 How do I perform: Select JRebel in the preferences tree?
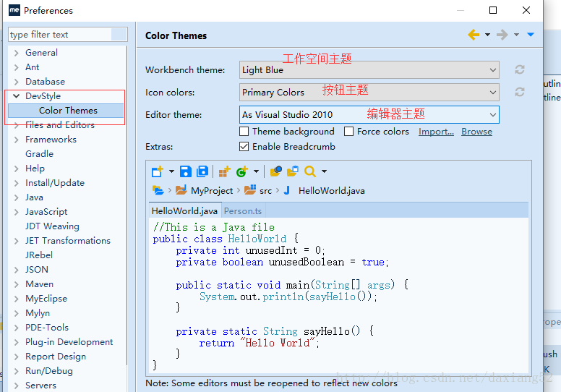coord(39,255)
